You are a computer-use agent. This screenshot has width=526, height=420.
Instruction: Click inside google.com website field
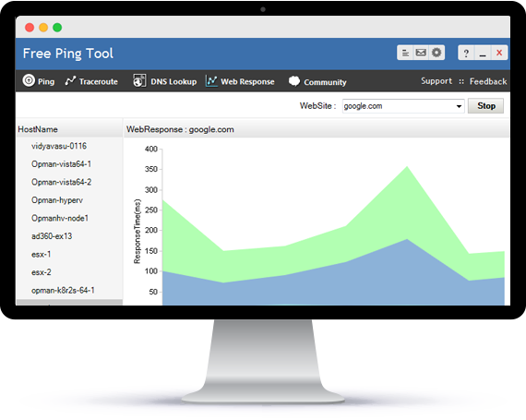[399, 106]
